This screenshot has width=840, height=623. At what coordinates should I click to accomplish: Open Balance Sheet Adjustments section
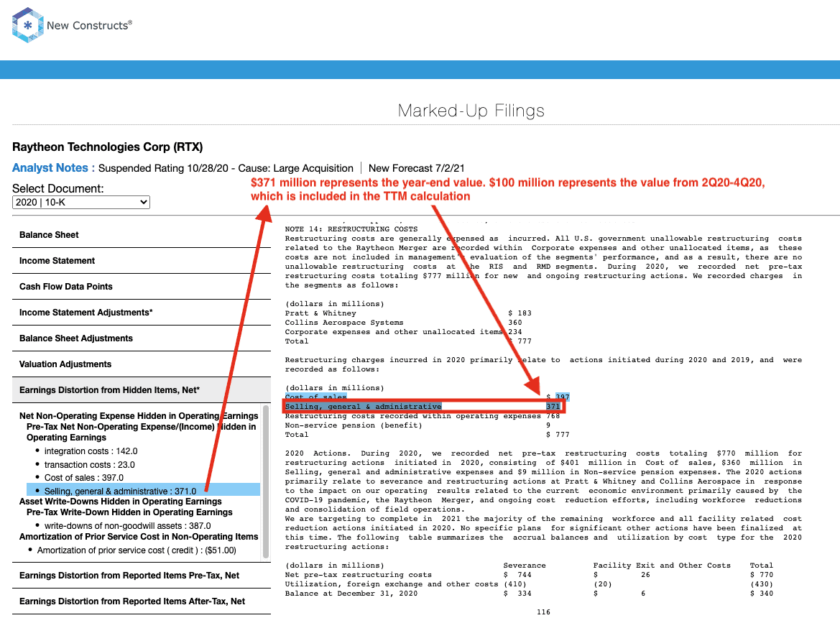[x=142, y=338]
